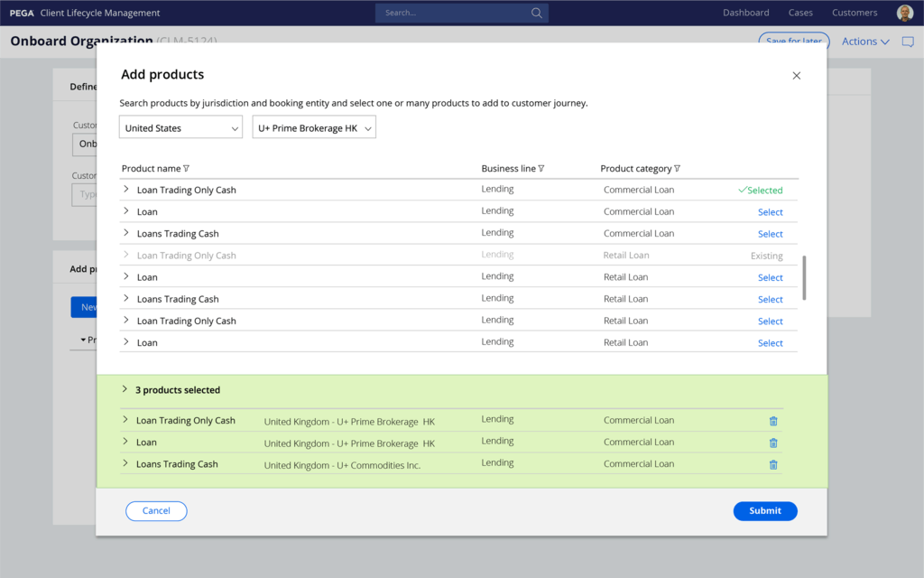The image size is (924, 578).
Task: Open the Cases menu
Action: point(800,13)
